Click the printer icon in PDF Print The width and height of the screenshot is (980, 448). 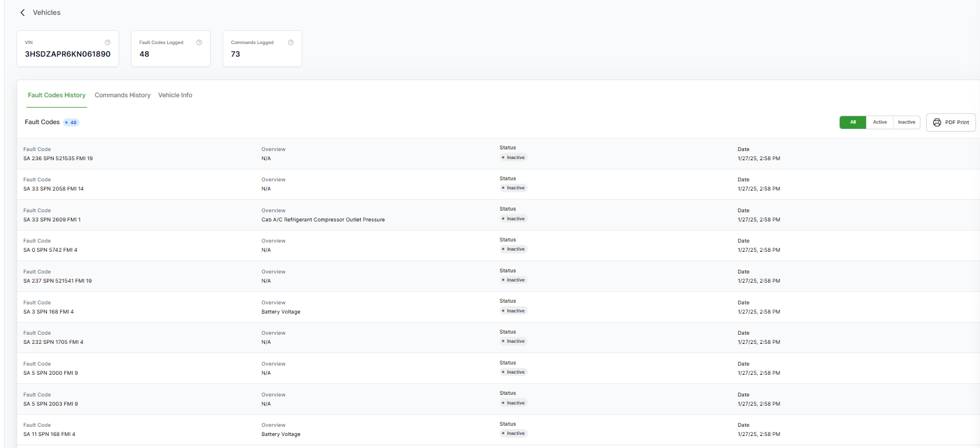coord(937,122)
